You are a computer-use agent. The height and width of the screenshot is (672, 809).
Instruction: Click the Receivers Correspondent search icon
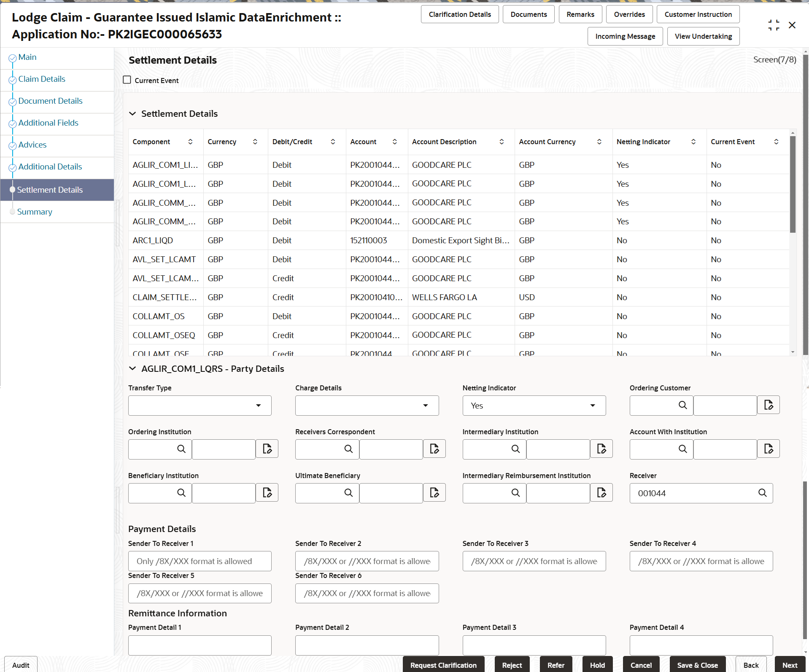coord(348,449)
